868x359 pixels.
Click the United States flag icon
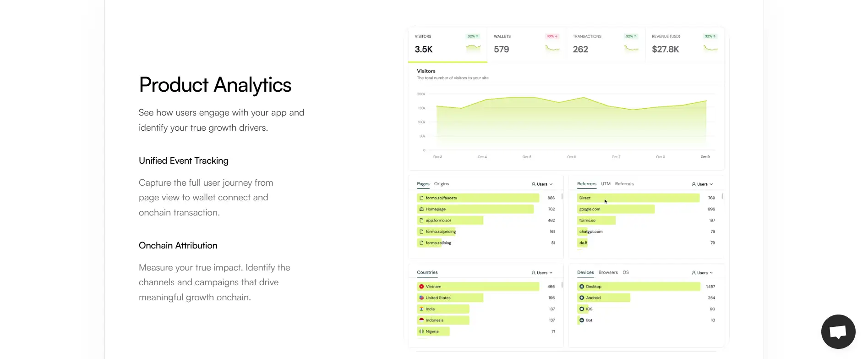(x=421, y=298)
